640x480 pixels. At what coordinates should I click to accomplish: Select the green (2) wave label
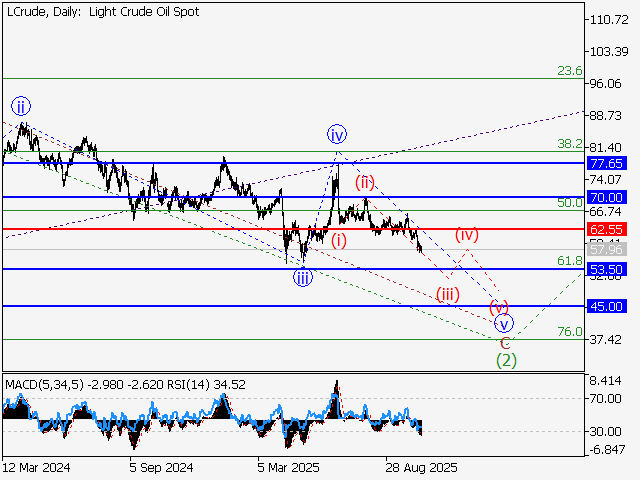pyautogui.click(x=506, y=360)
